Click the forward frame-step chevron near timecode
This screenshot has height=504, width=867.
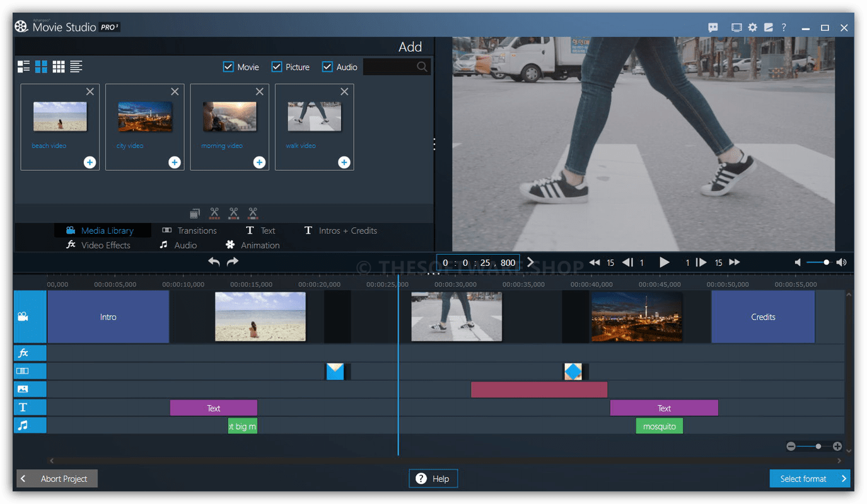[x=530, y=262]
